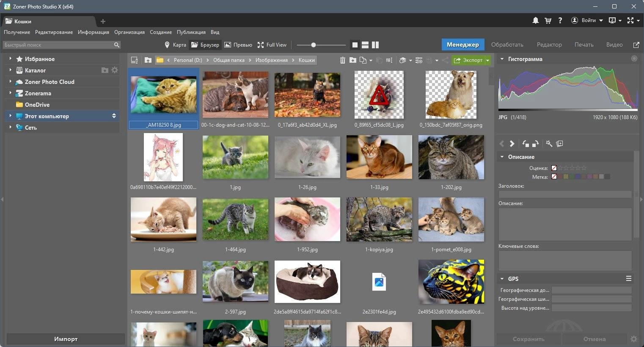Navigate to Изображения in breadcrumb path
The height and width of the screenshot is (347, 644).
pyautogui.click(x=271, y=60)
